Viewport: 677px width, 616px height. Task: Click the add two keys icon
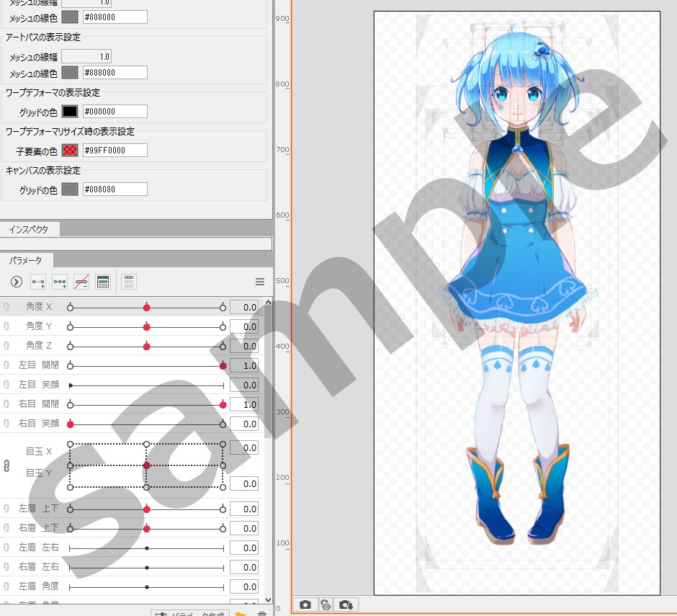point(38,282)
